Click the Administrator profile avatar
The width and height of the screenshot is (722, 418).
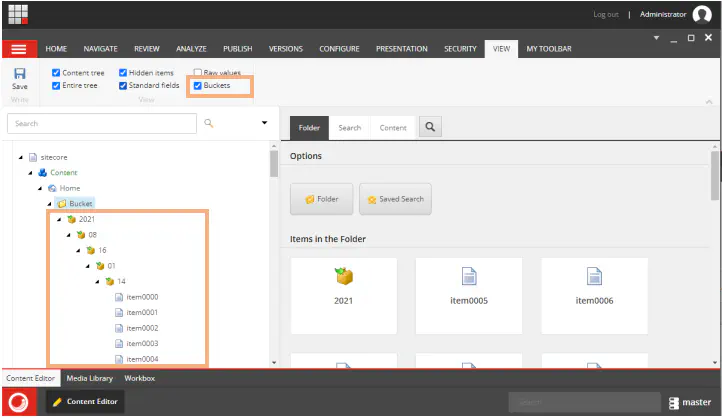pyautogui.click(x=702, y=14)
